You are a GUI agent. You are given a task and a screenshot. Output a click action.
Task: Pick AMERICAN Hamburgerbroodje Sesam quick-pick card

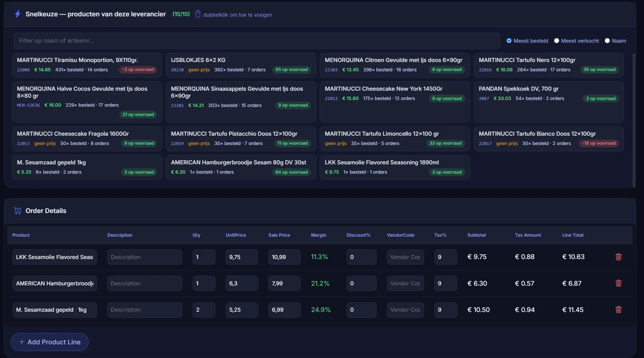[x=241, y=167]
